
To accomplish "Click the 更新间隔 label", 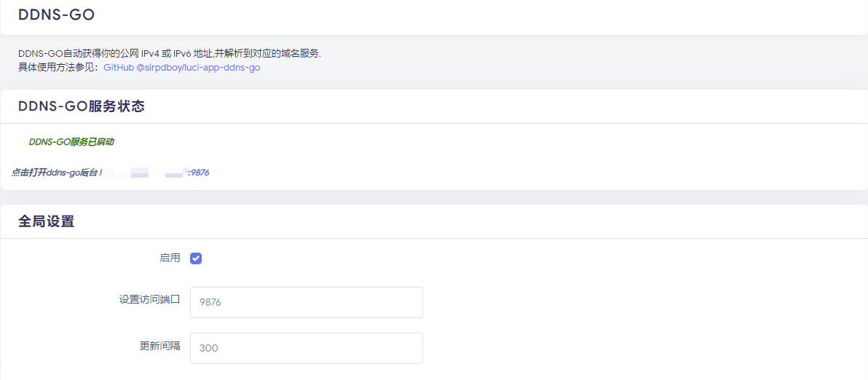I will (x=159, y=346).
